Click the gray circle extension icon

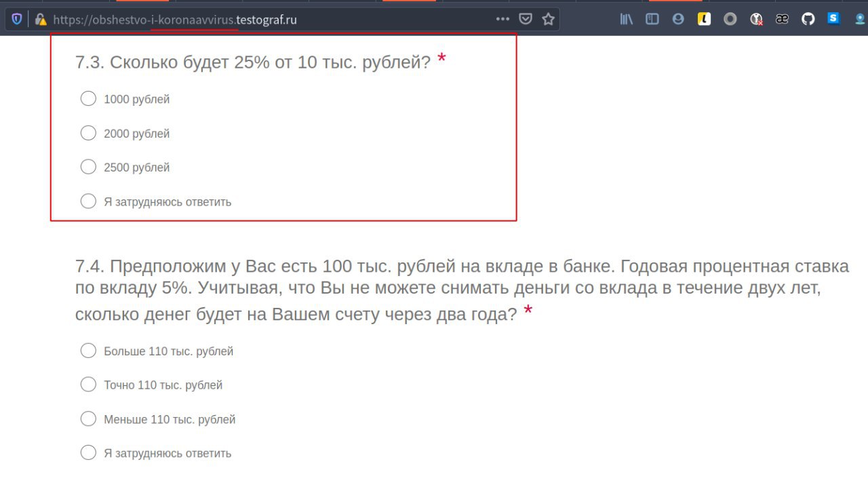730,19
